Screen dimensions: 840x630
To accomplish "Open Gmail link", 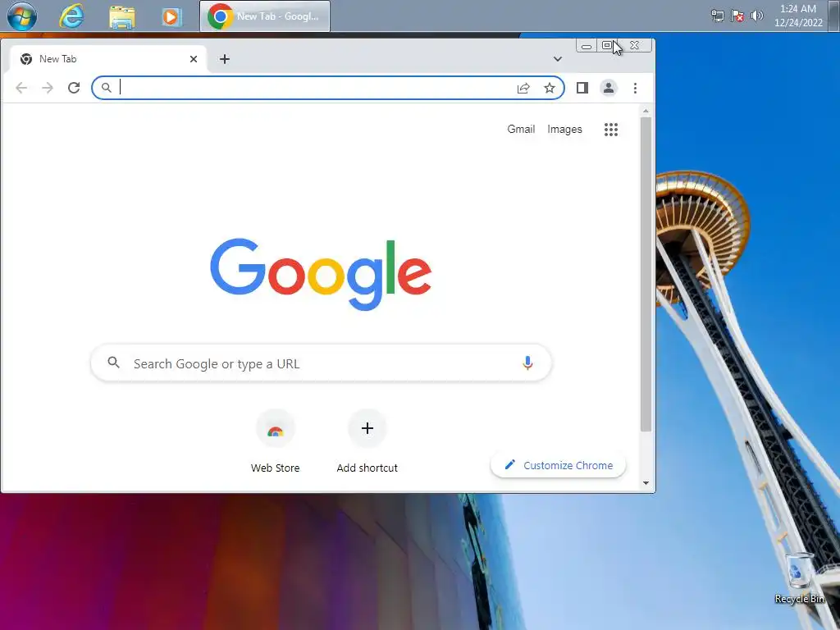I will click(521, 129).
